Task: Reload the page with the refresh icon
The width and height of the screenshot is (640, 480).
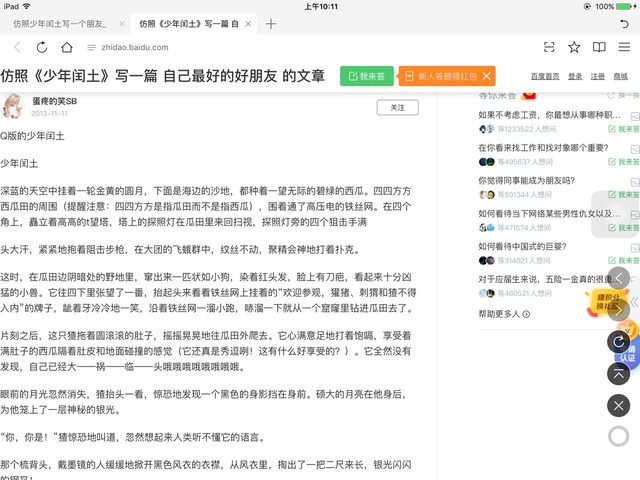Action: tap(41, 47)
